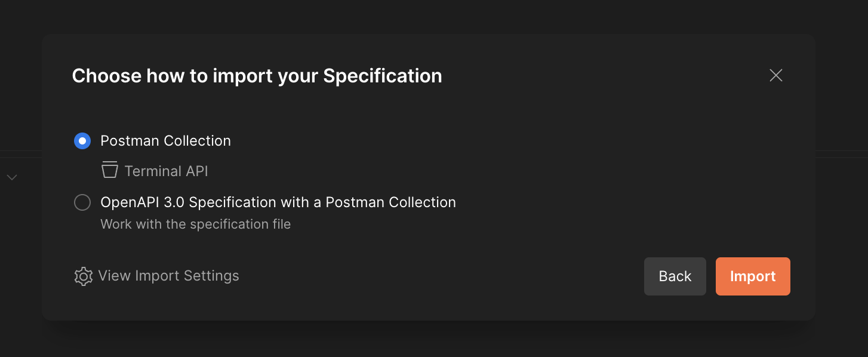Select the Postman Collection radio button
Screen dimensions: 868x357
pyautogui.click(x=82, y=140)
